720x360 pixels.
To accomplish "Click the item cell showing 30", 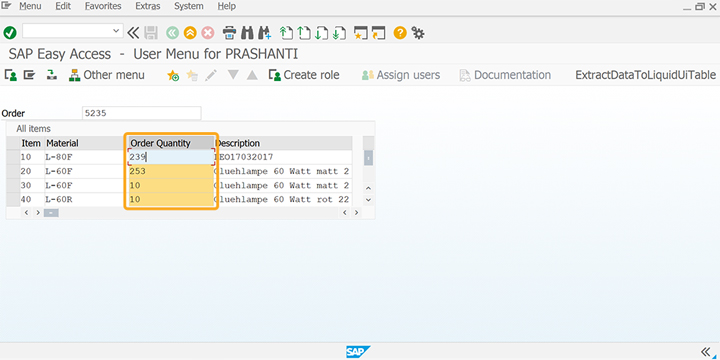I will click(x=31, y=186).
